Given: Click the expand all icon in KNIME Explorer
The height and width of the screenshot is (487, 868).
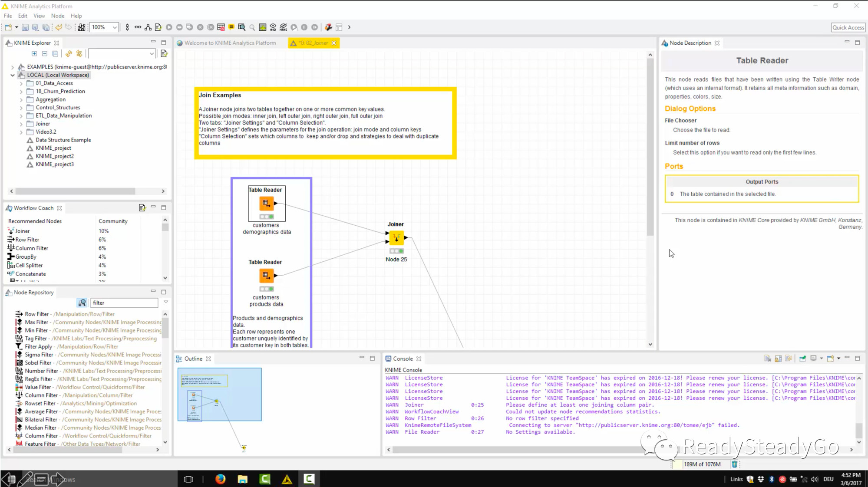Looking at the screenshot, I should [34, 53].
